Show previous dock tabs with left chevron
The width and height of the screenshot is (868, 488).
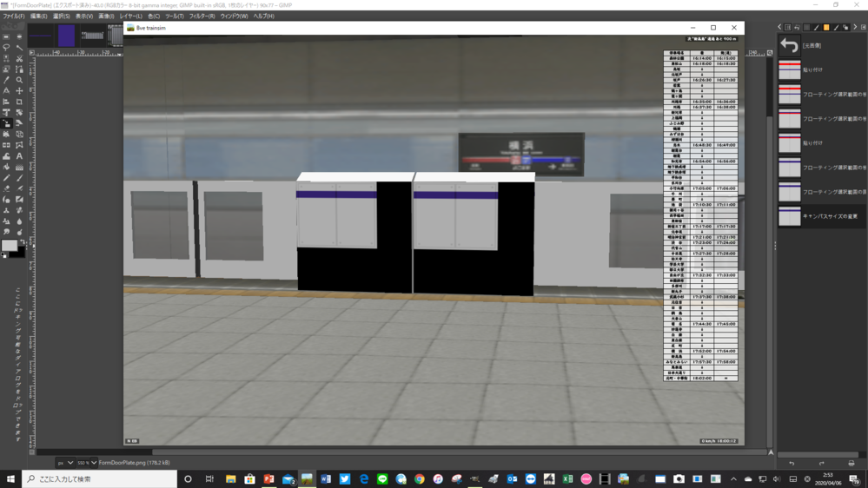coord(779,27)
